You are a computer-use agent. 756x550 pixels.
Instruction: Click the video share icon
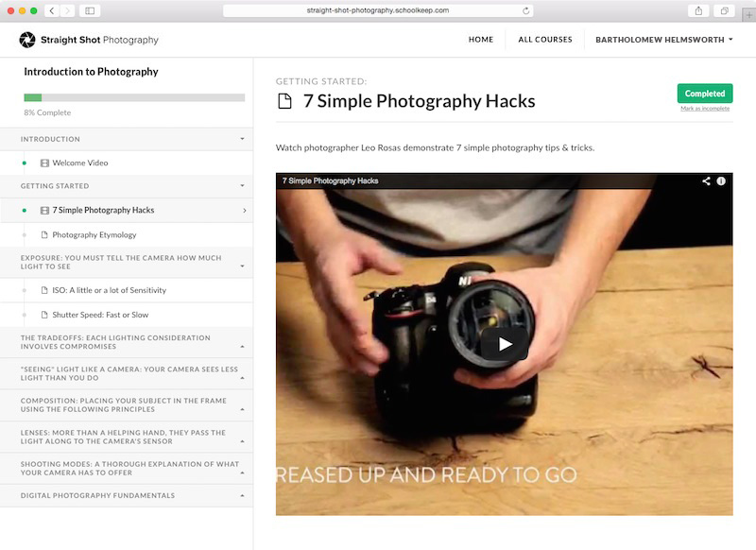(706, 180)
